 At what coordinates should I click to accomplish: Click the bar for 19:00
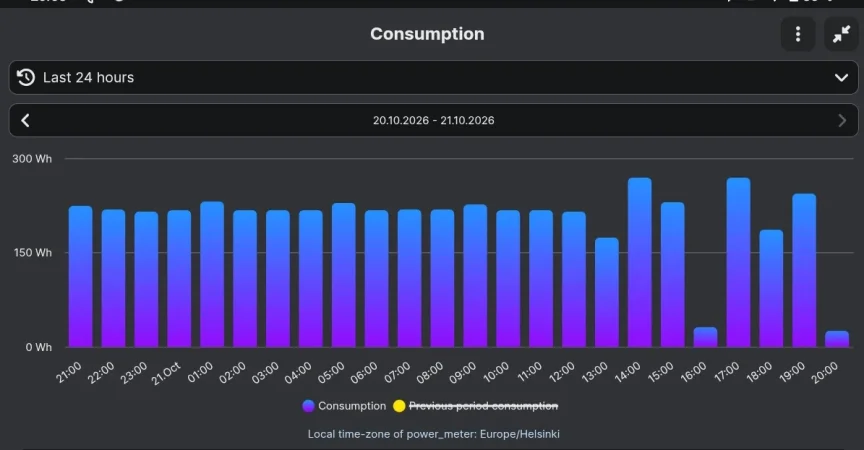[x=804, y=270]
